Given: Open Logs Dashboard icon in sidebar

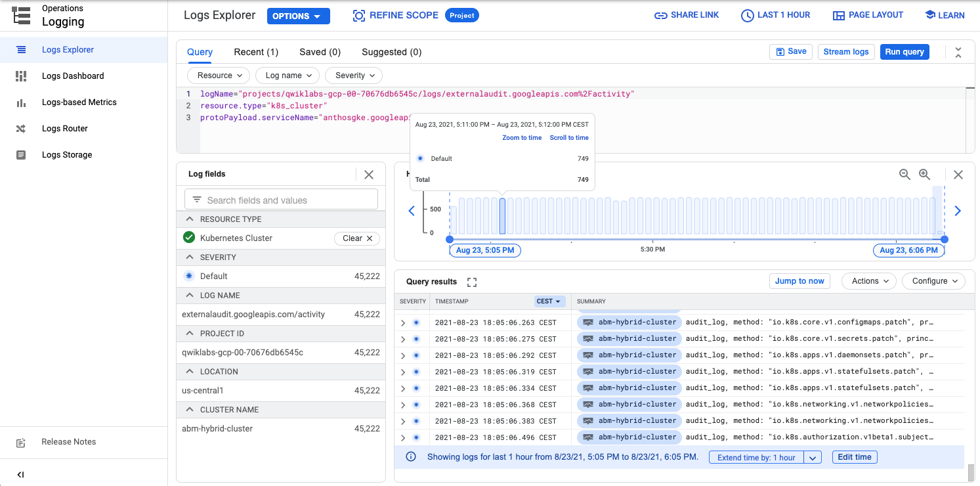Looking at the screenshot, I should (21, 76).
